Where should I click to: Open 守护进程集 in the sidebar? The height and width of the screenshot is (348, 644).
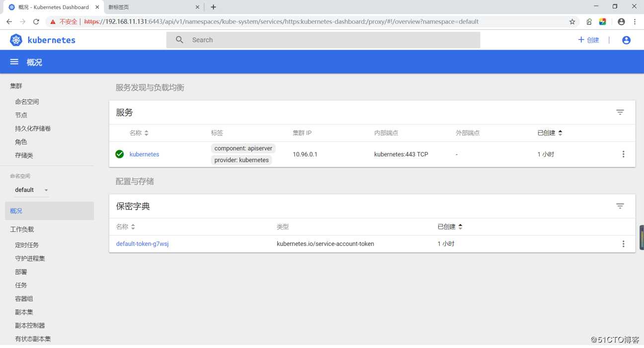(30, 258)
